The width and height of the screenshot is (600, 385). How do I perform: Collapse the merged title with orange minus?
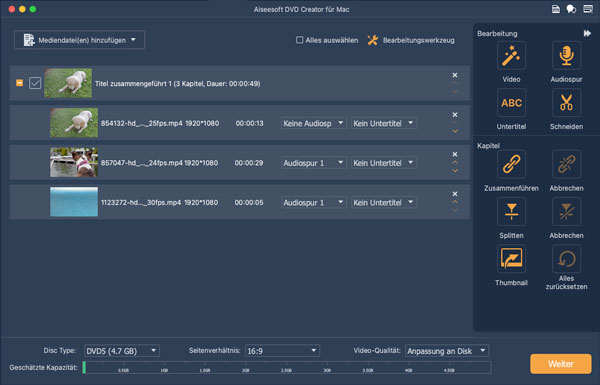[x=19, y=83]
